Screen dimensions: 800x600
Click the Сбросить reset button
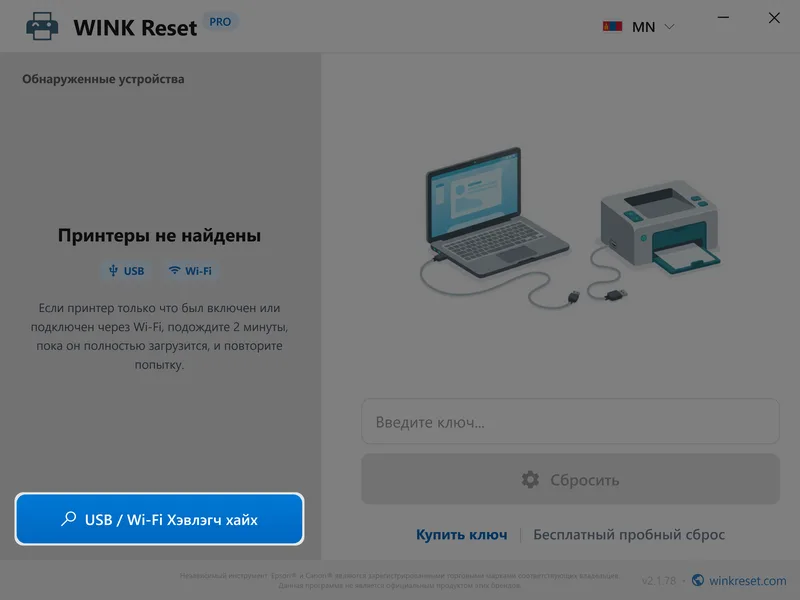[570, 480]
